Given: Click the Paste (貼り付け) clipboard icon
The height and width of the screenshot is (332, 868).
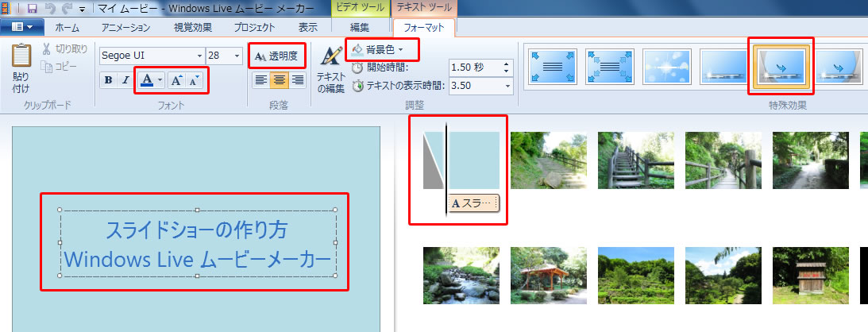Looking at the screenshot, I should point(21,58).
